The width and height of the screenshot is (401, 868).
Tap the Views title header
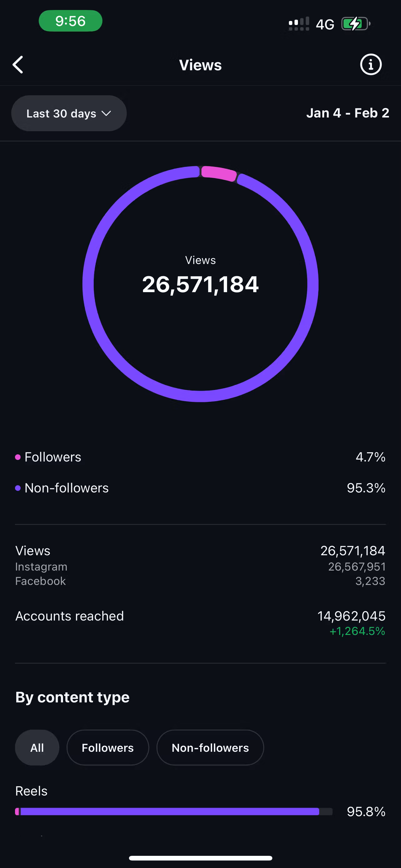click(x=200, y=65)
